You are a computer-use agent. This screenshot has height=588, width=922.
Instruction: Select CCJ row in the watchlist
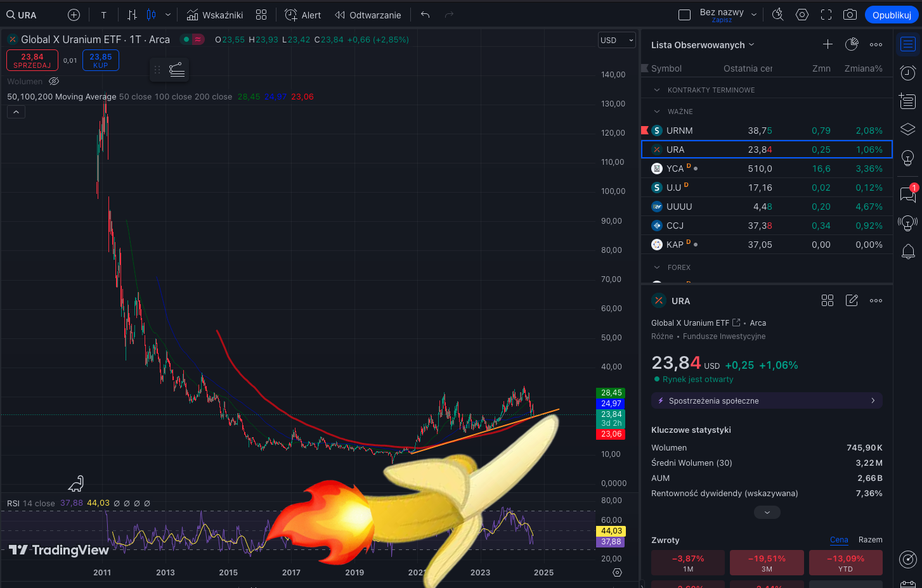point(767,226)
